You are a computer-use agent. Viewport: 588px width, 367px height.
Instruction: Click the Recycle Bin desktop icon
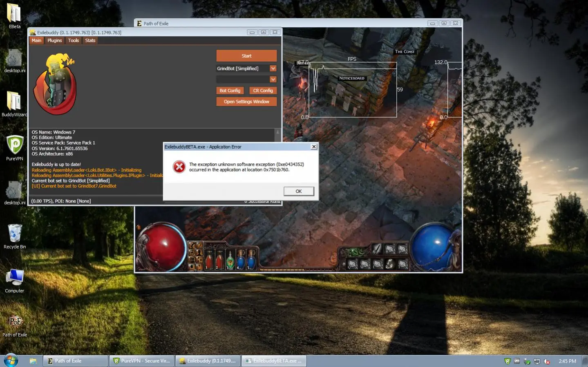click(15, 234)
